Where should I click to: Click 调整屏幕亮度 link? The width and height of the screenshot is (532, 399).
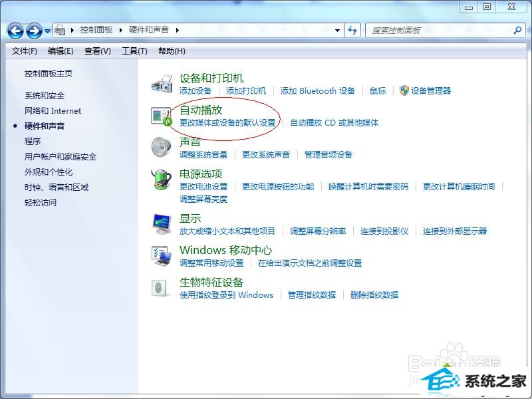203,199
